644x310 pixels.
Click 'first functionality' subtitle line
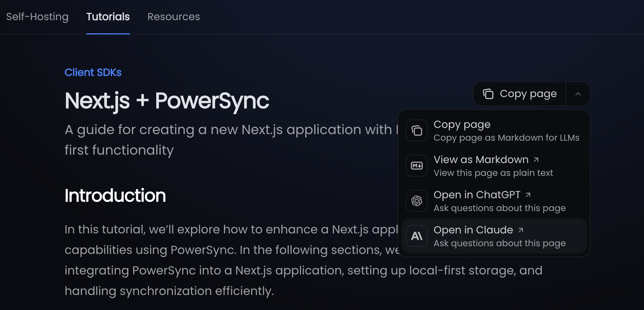point(119,150)
